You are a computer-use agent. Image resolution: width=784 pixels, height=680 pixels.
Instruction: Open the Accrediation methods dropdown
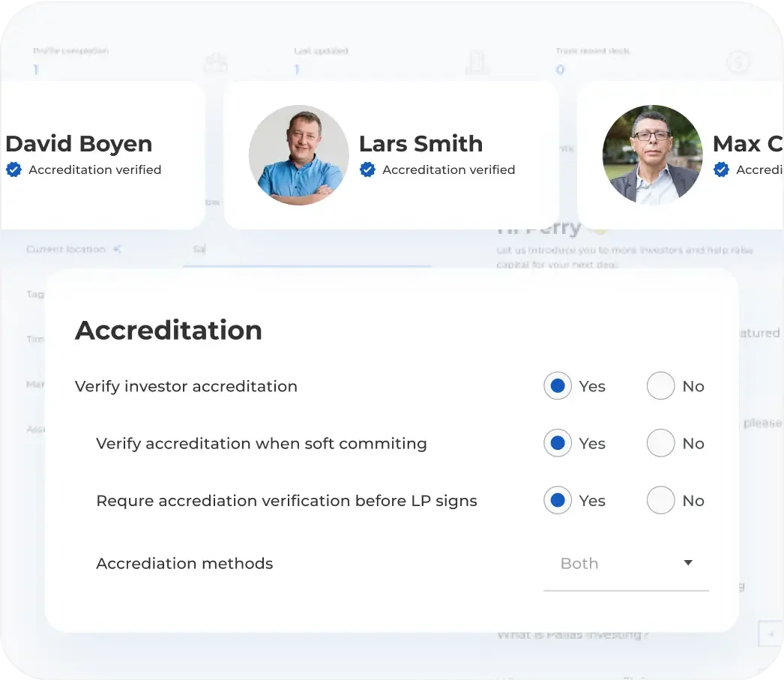click(x=626, y=563)
